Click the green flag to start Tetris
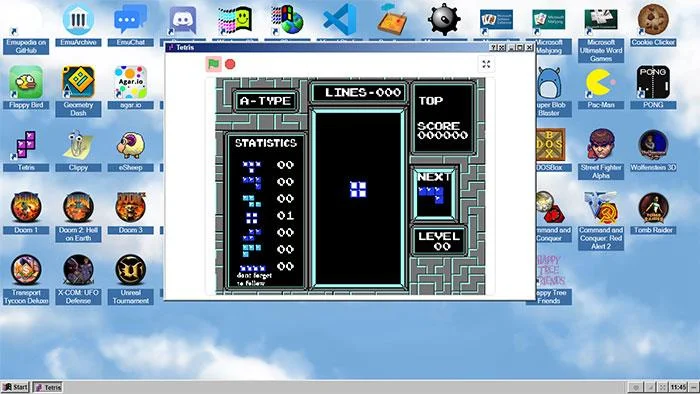The image size is (700, 394). (213, 64)
